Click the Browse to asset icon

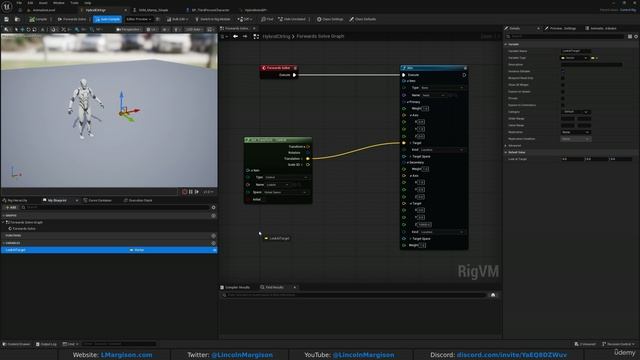point(17,19)
